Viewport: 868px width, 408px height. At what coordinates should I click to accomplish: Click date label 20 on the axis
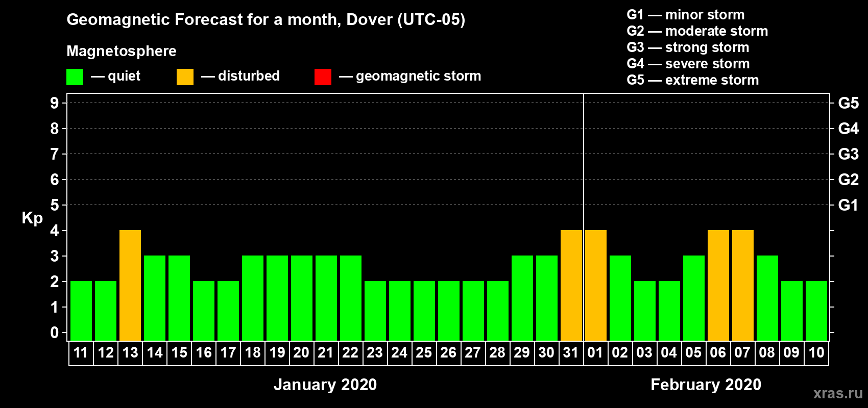click(302, 353)
